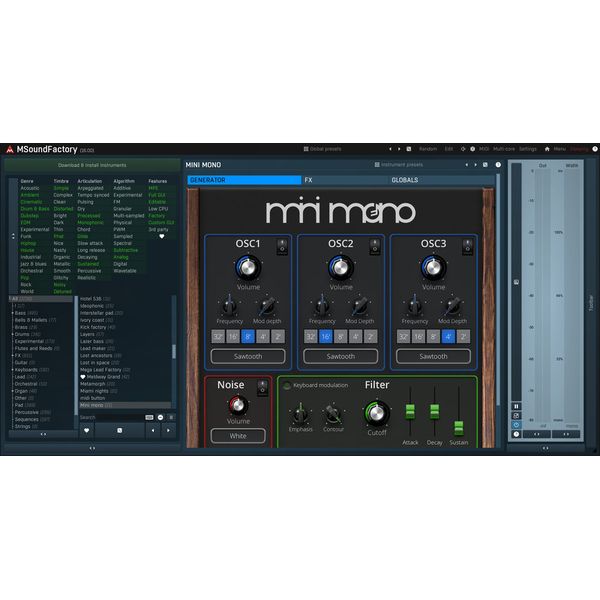Open the MINI MONO help icon

pos(498,165)
